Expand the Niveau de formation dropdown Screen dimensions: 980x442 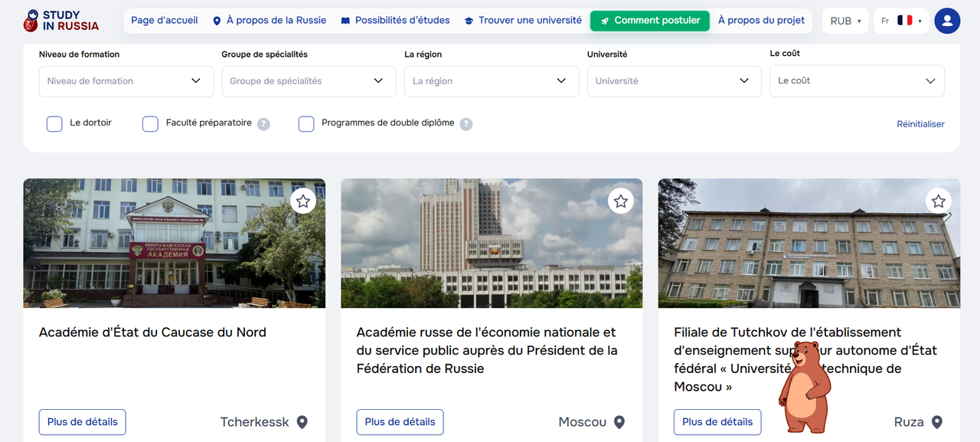tap(126, 81)
